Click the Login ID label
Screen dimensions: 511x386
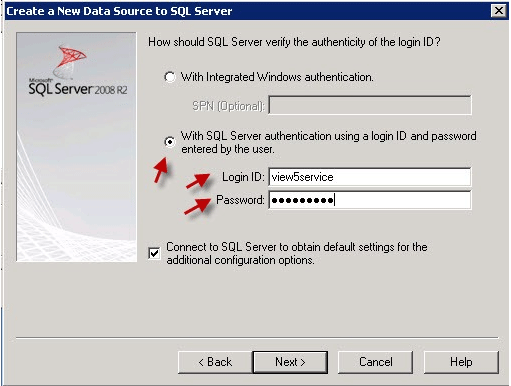(243, 177)
